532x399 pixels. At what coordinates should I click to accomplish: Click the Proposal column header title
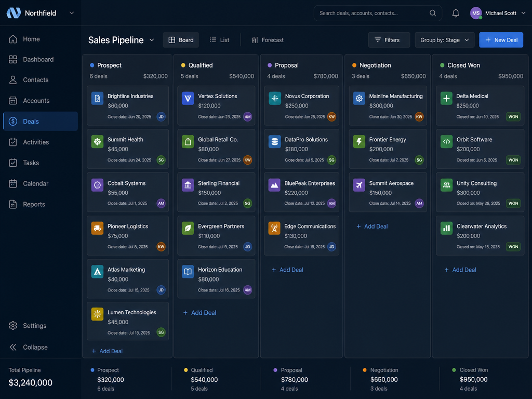[287, 65]
